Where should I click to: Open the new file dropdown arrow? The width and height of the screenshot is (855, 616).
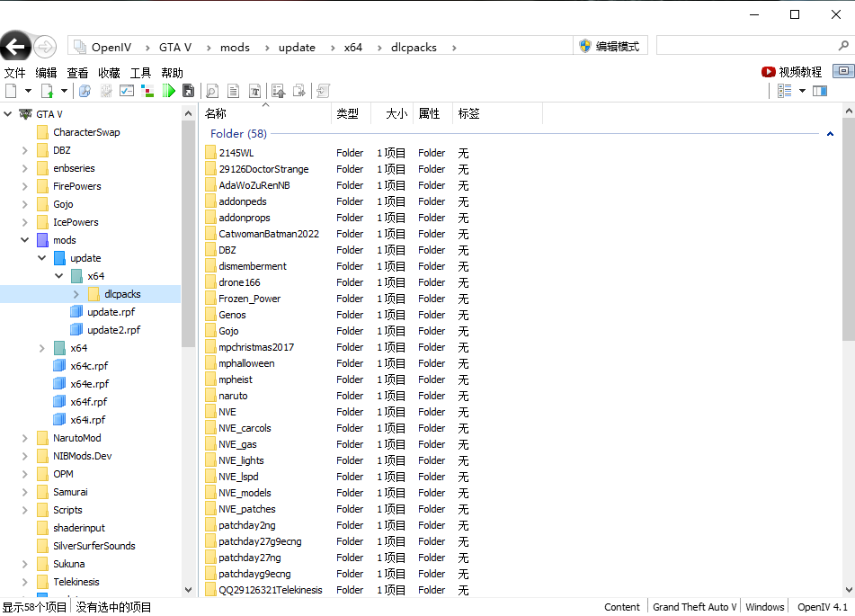[x=28, y=91]
